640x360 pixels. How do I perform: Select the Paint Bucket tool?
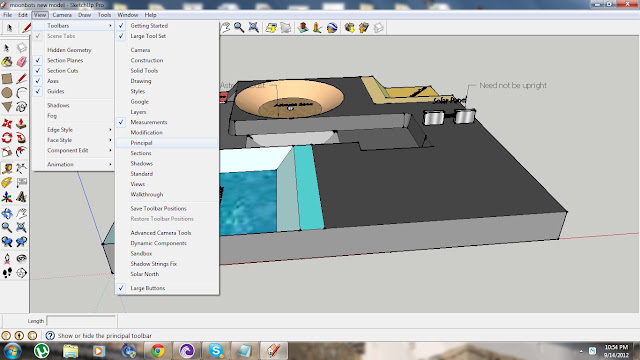click(x=7, y=62)
